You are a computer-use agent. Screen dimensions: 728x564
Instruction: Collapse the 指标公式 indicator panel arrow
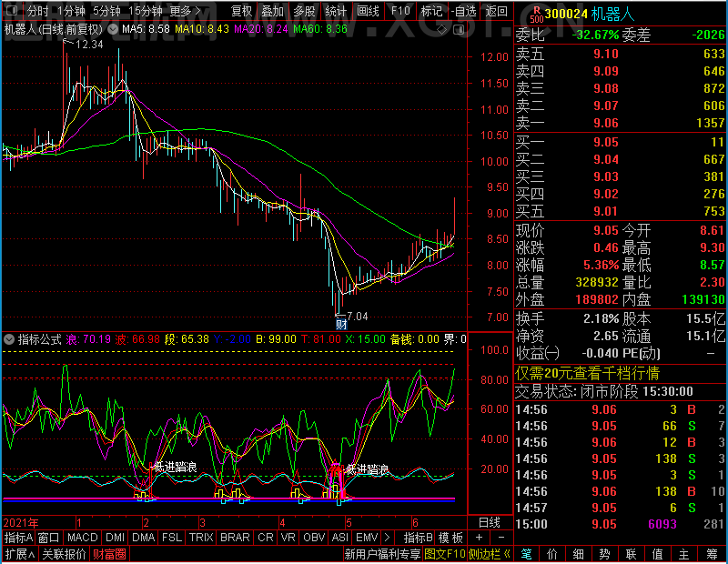tap(9, 339)
